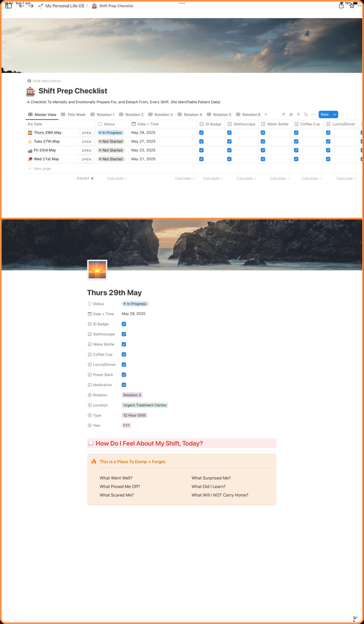The height and width of the screenshot is (624, 364).
Task: Switch to the This Week tab
Action: tap(73, 115)
